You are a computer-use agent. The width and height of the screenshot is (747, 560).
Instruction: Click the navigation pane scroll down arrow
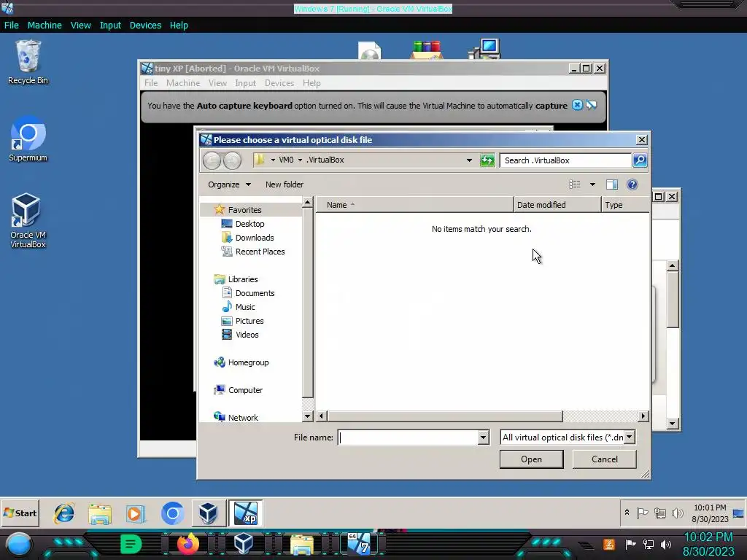[x=307, y=416]
